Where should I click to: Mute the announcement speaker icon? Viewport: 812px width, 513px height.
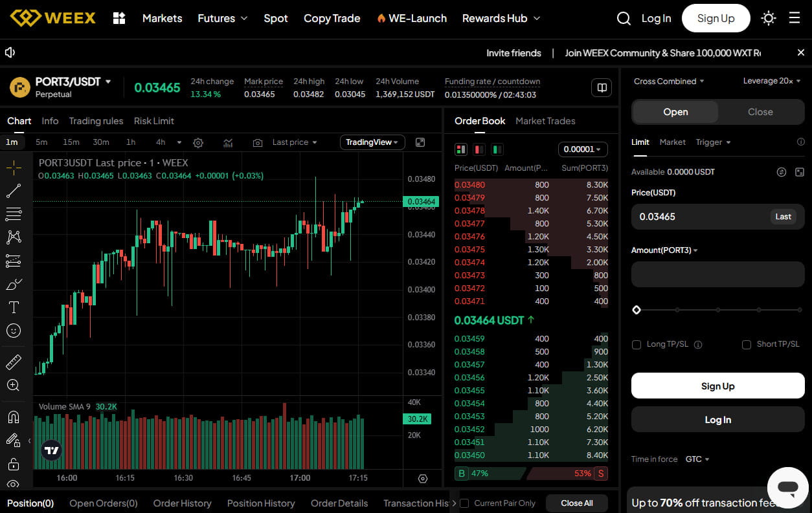(x=10, y=52)
